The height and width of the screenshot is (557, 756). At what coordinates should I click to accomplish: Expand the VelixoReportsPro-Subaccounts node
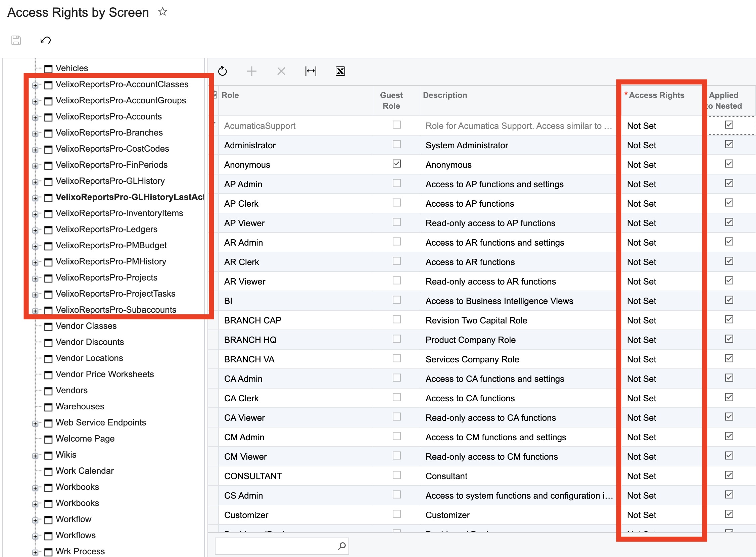(35, 311)
